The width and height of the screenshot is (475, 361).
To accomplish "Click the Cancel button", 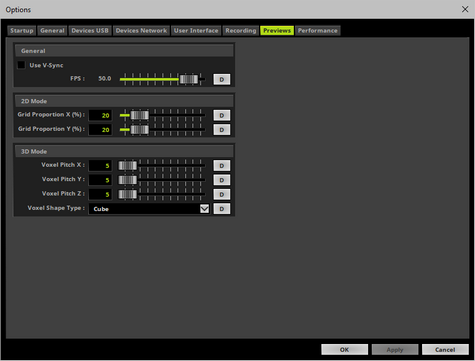I will pos(445,349).
